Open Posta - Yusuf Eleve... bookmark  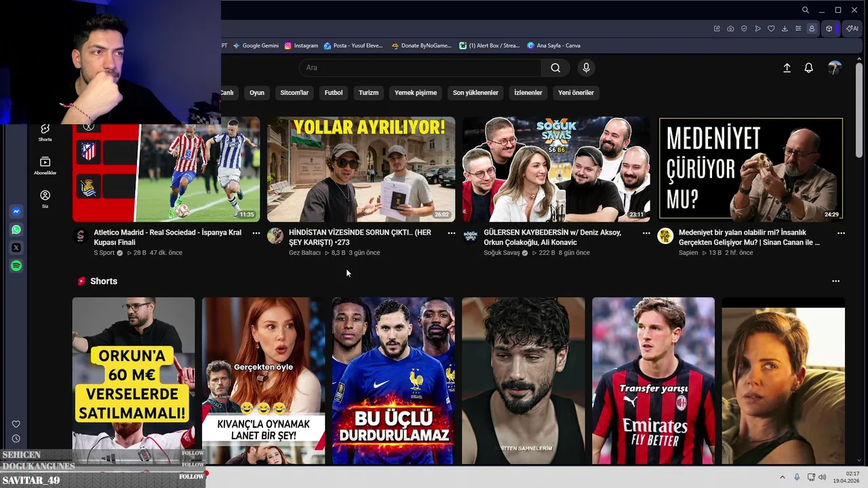(353, 46)
